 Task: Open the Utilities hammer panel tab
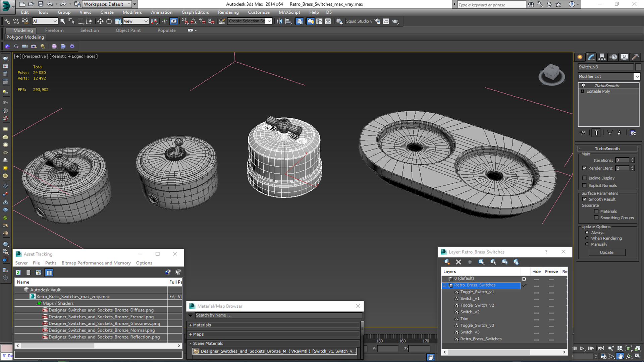(x=635, y=57)
